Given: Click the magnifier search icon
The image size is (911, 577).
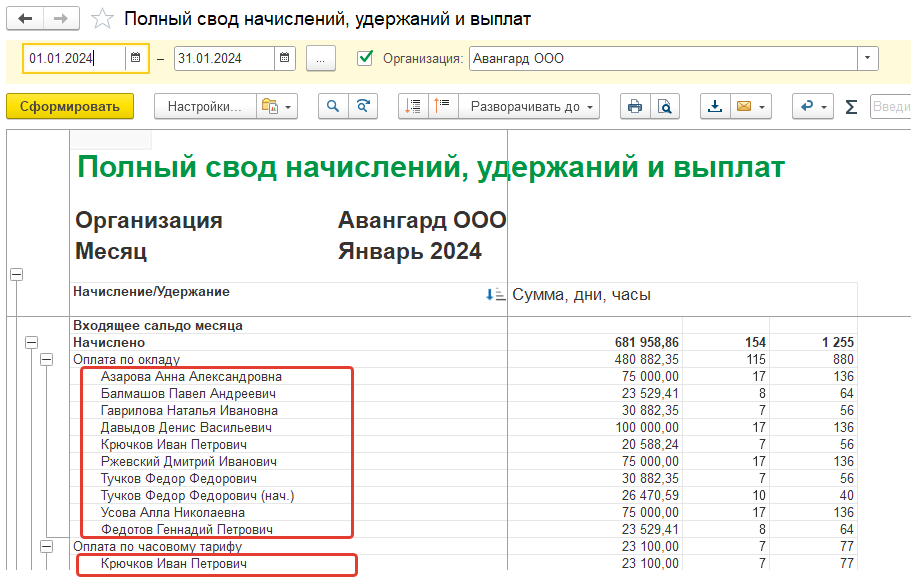Looking at the screenshot, I should [x=333, y=106].
